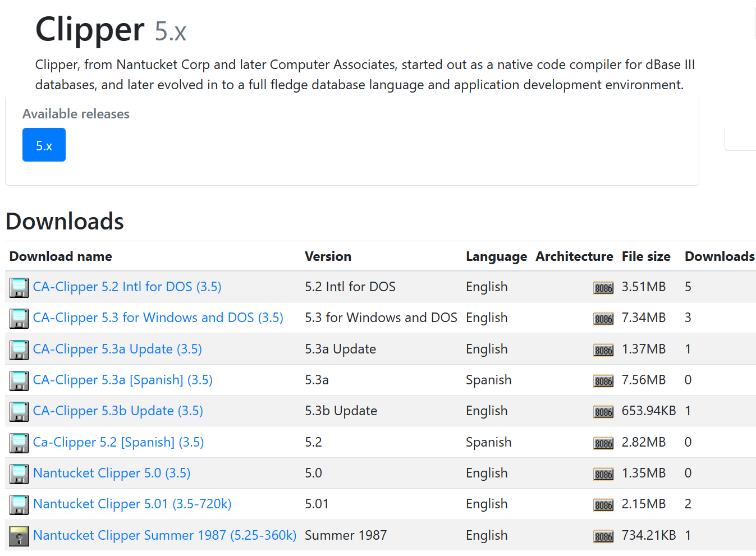This screenshot has height=556, width=756.
Task: Click the 5.25 disk icon for Summer 1987
Action: 19,536
